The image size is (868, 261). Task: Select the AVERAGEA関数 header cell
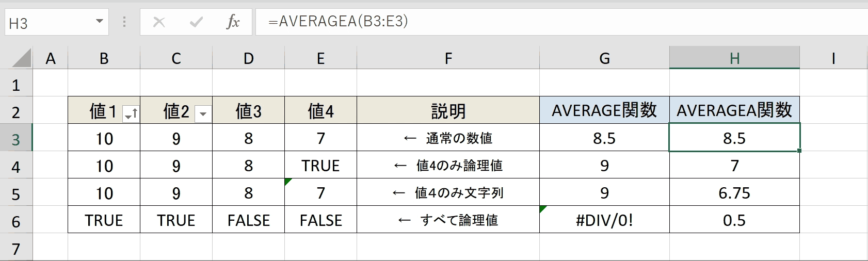coord(734,110)
